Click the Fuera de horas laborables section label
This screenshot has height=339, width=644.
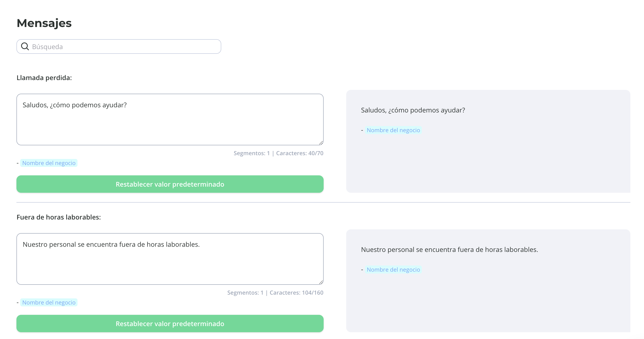pyautogui.click(x=59, y=217)
